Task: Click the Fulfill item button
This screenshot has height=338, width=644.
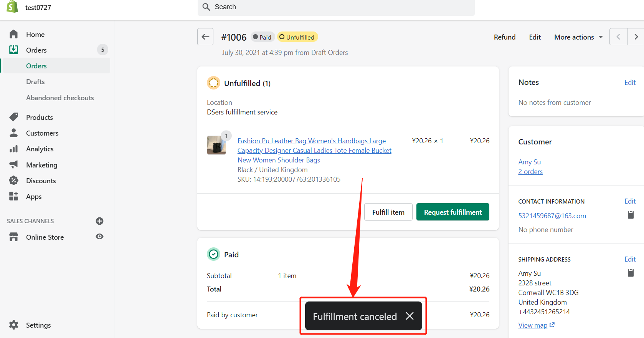Action: click(x=388, y=212)
